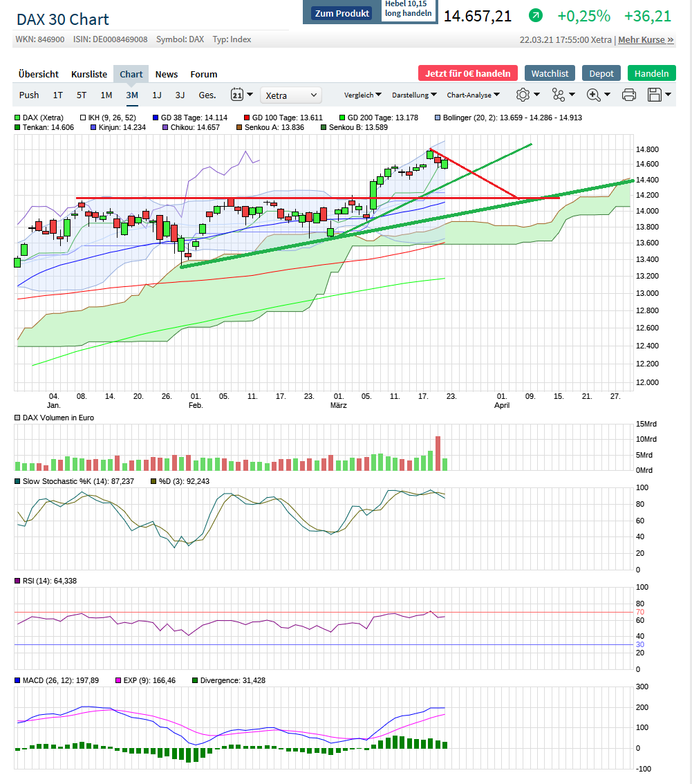Screen dimensions: 692x784
Task: Toggle the GD 200 Tage legend swatch
Action: 342,118
